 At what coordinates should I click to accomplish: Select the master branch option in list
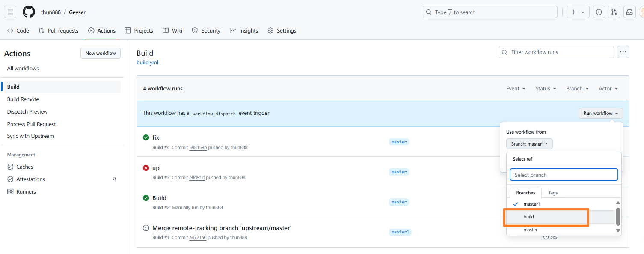[561, 230]
